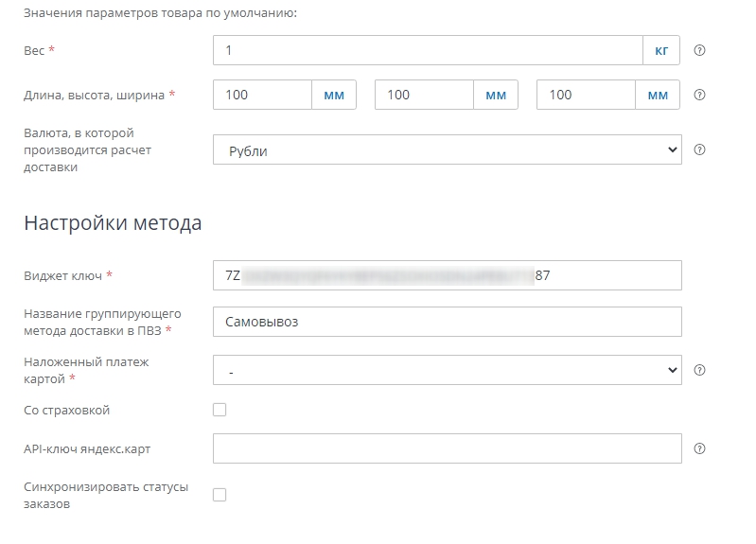Screen dimensions: 756x544
Task: Click help icon beside dimensions fields
Action: pos(700,95)
